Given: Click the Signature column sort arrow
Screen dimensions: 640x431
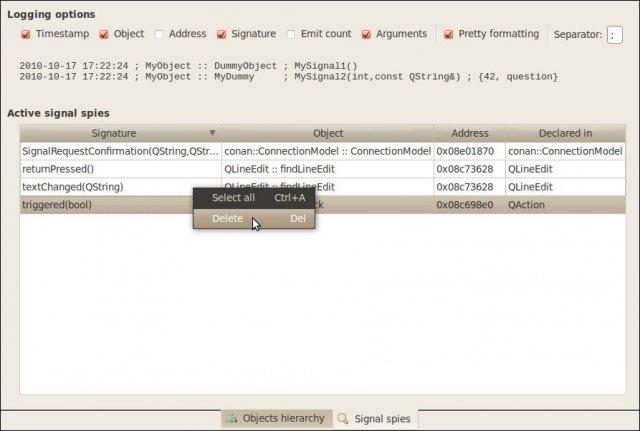Looking at the screenshot, I should coord(212,133).
